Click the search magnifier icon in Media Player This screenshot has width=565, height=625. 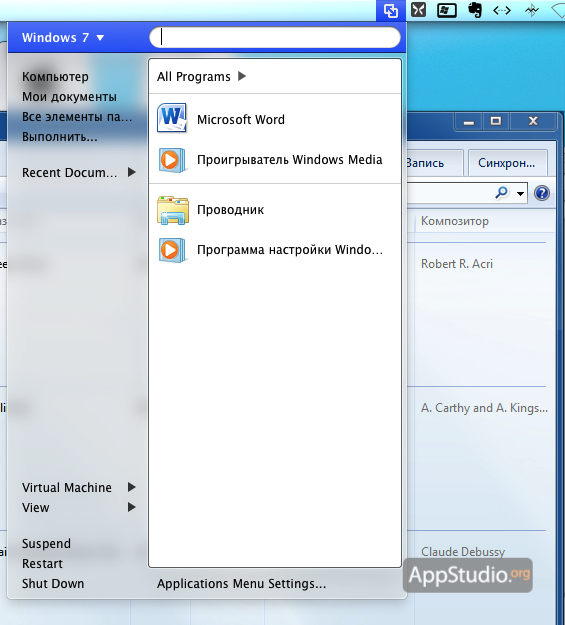[501, 193]
